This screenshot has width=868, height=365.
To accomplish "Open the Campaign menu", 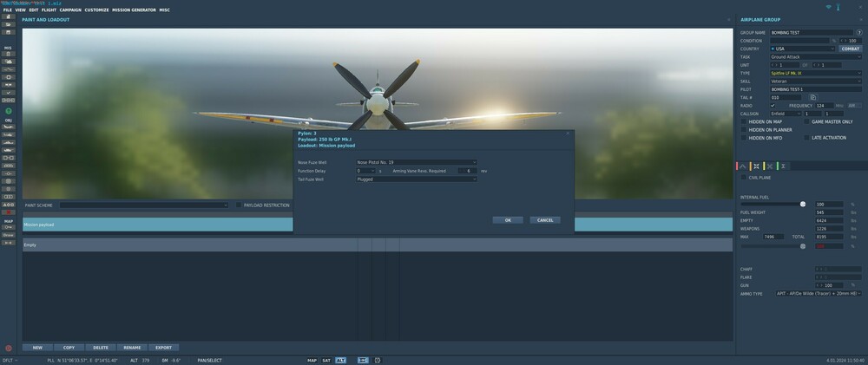I will (70, 10).
